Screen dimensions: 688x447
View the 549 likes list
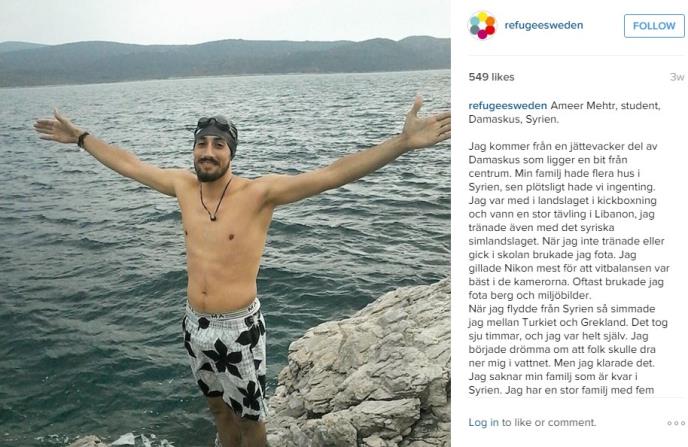click(491, 77)
